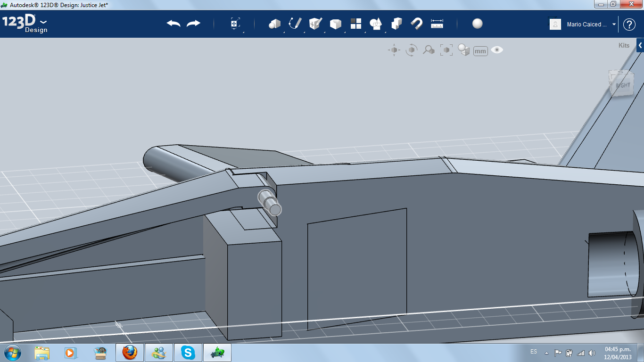Change the mm units setting
644x362 pixels.
coord(480,51)
